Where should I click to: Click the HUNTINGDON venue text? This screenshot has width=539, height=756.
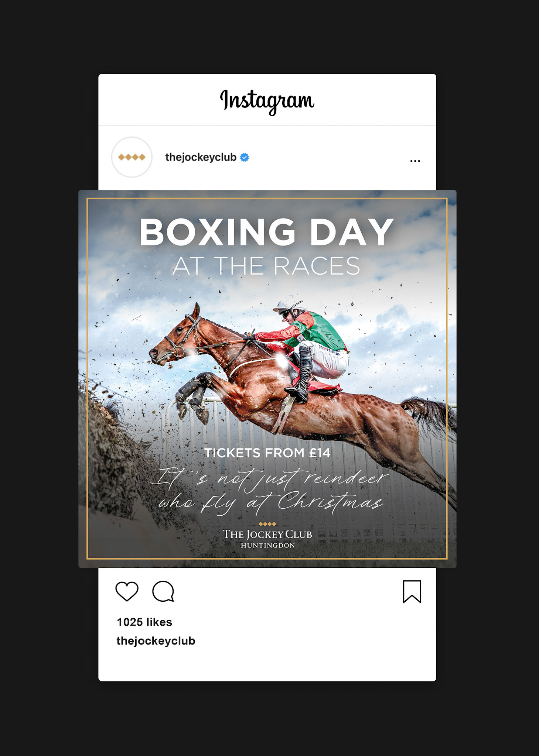(x=268, y=546)
